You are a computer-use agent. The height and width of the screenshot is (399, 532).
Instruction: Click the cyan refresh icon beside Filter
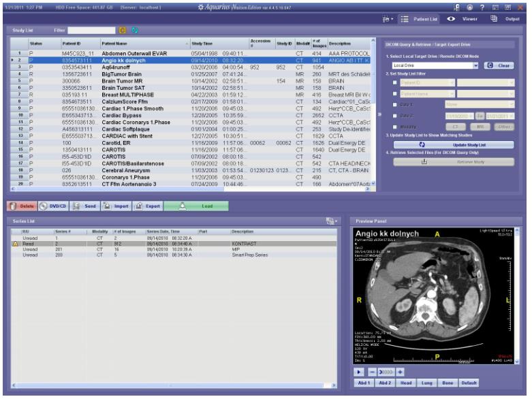pos(134,31)
